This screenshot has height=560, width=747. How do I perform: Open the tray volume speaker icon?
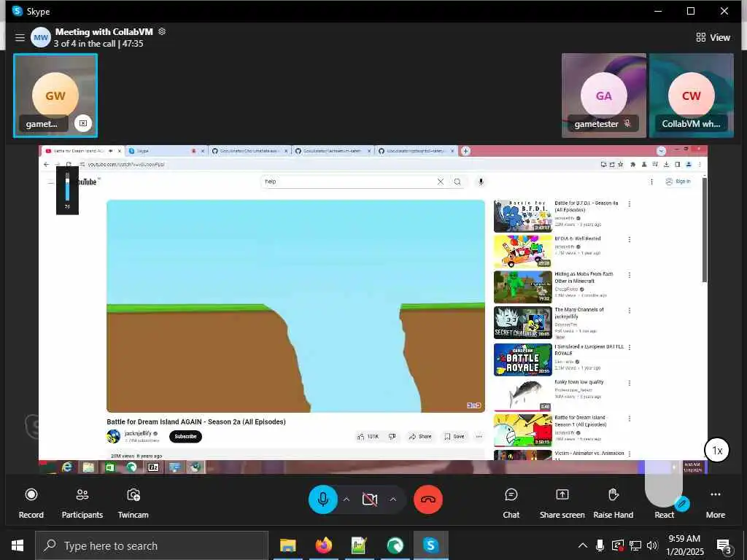click(x=652, y=545)
